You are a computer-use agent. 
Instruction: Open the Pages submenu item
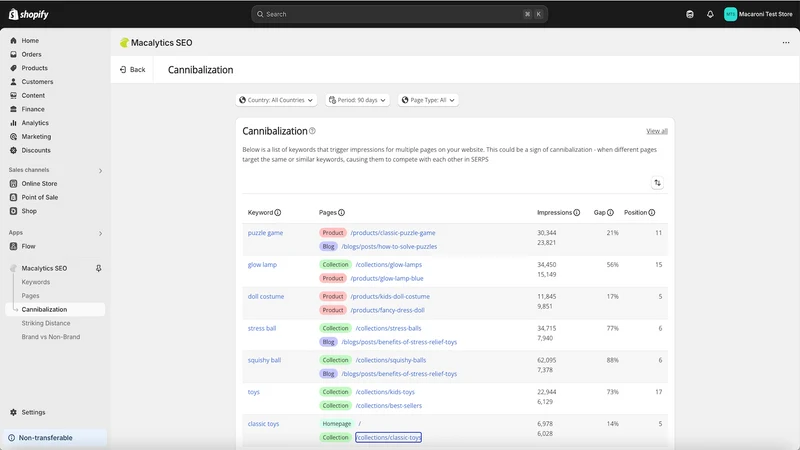click(x=30, y=296)
